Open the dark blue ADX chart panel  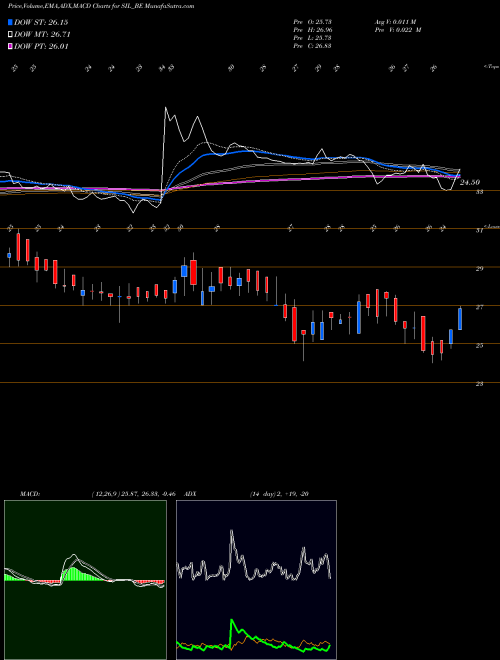pos(256,580)
